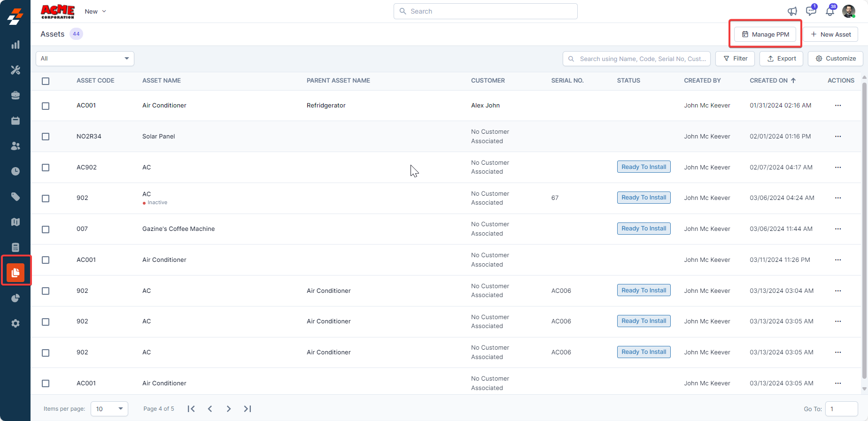
Task: Click the Manage PPM button
Action: [x=765, y=34]
